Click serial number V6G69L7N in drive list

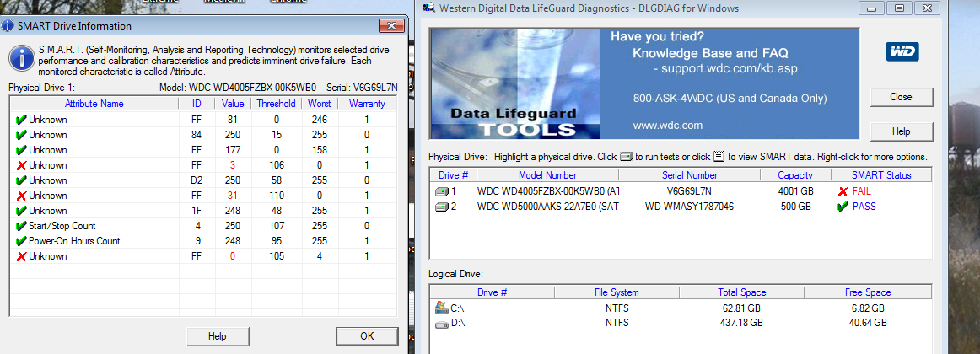[x=689, y=191]
